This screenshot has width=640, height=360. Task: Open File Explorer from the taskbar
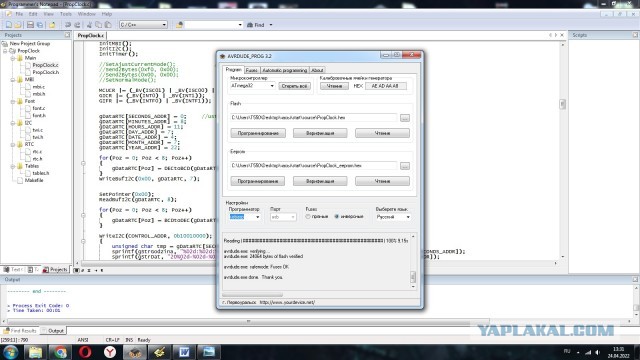click(x=36, y=352)
